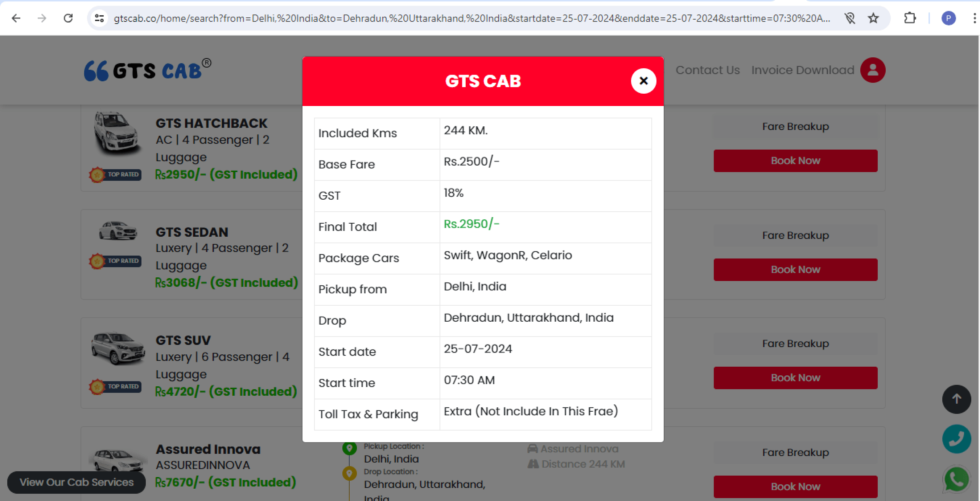
Task: Click Extra (Not Include In This Frae) text
Action: point(531,411)
